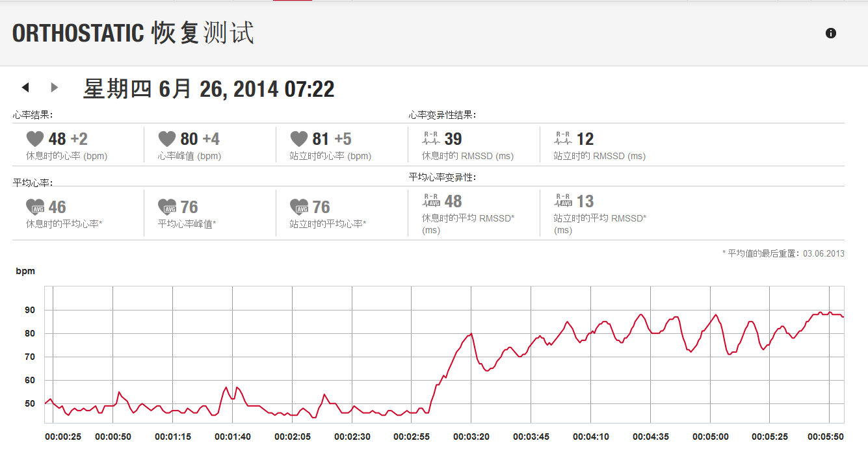Click heart icon beside peak heart rate 80
This screenshot has width=868, height=469.
point(167,138)
